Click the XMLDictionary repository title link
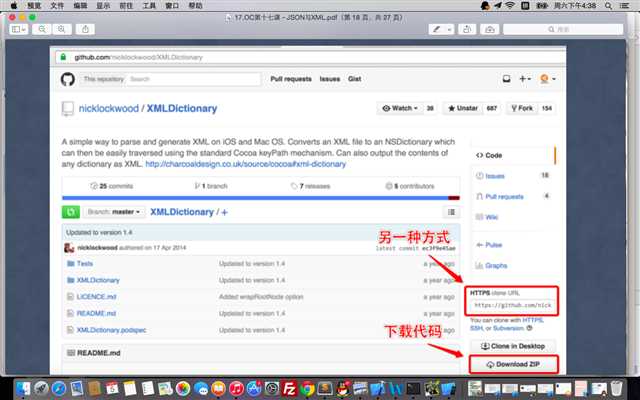The image size is (640, 400). pyautogui.click(x=182, y=109)
